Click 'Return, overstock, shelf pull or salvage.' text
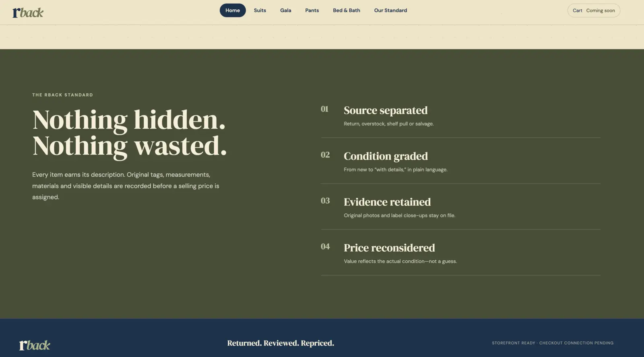 (x=389, y=124)
